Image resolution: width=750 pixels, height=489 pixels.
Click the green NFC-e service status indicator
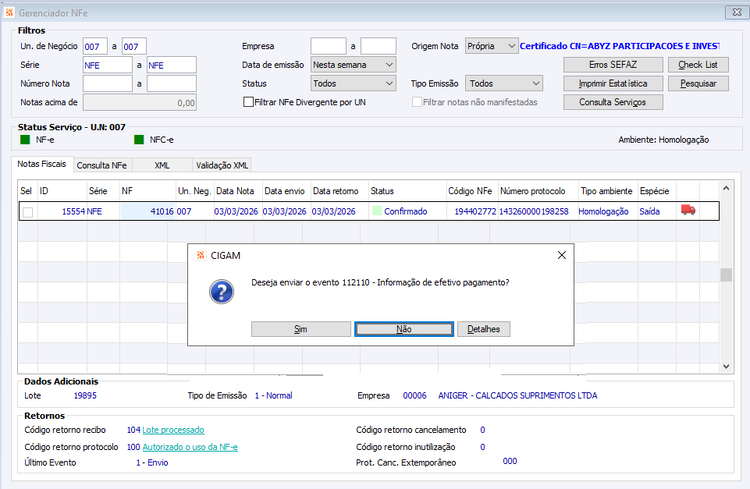point(139,140)
